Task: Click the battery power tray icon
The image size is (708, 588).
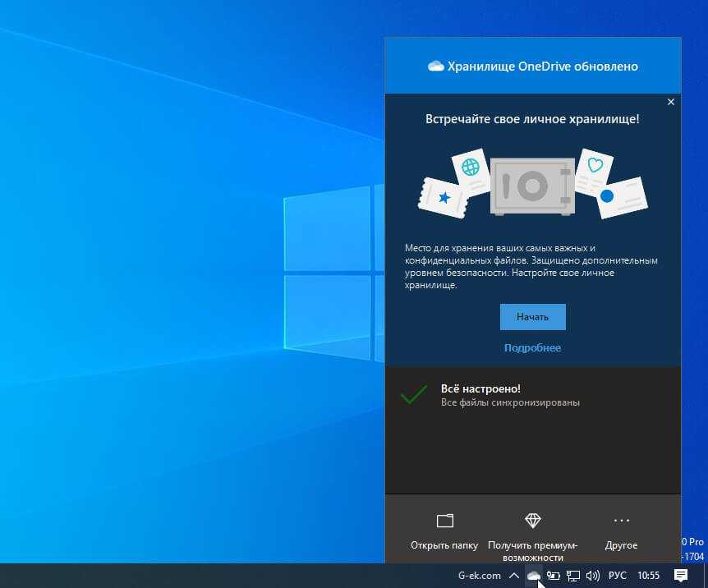Action: pyautogui.click(x=553, y=576)
